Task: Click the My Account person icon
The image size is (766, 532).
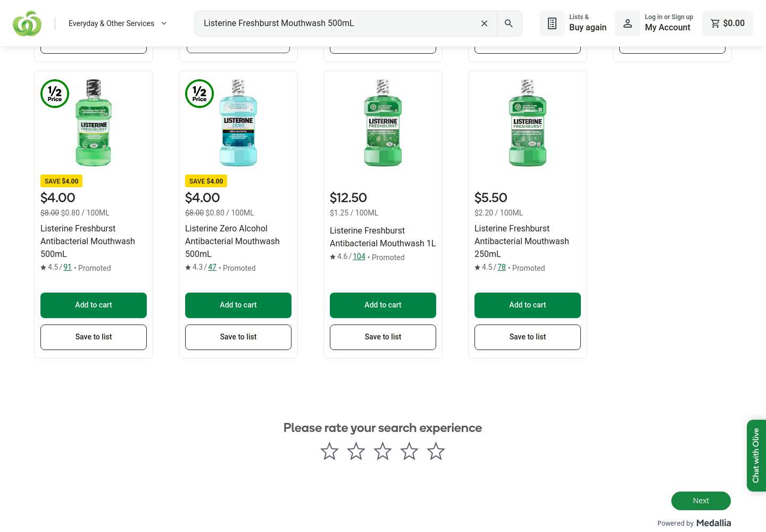Action: 628,23
